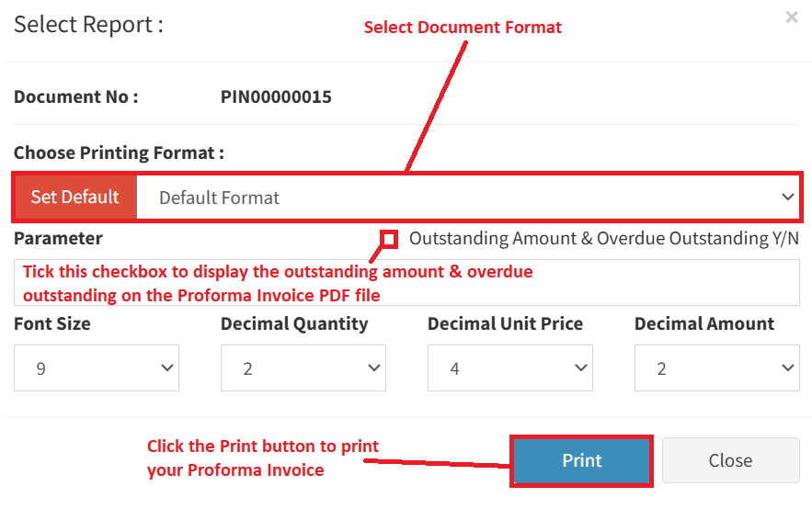Click the Decimal Amount label
This screenshot has width=812, height=520.
pyautogui.click(x=704, y=323)
